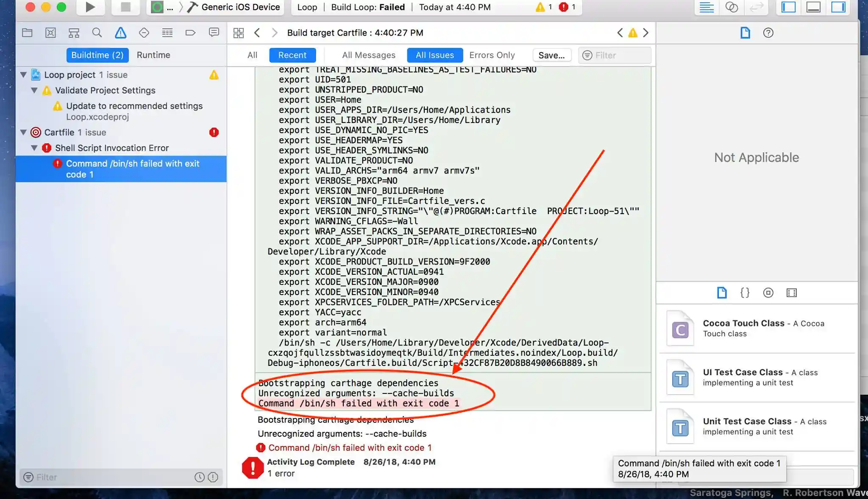
Task: Switch to the Runtime issues tab
Action: click(153, 55)
